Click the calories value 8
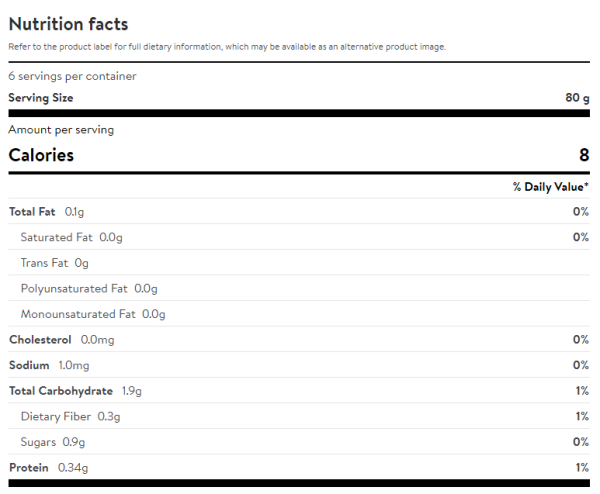 tap(583, 155)
